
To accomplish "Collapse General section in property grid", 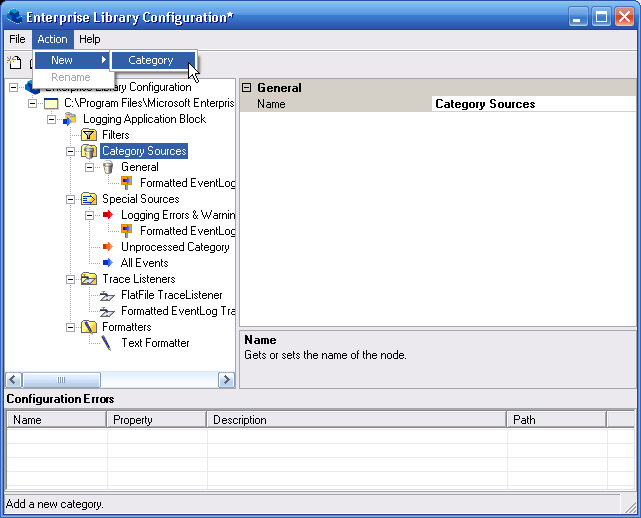I will click(246, 87).
